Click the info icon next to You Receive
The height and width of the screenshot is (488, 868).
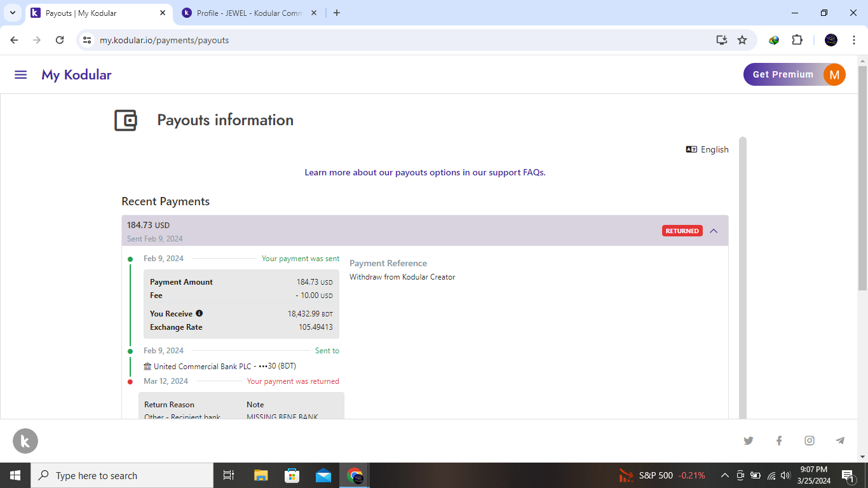pos(199,313)
